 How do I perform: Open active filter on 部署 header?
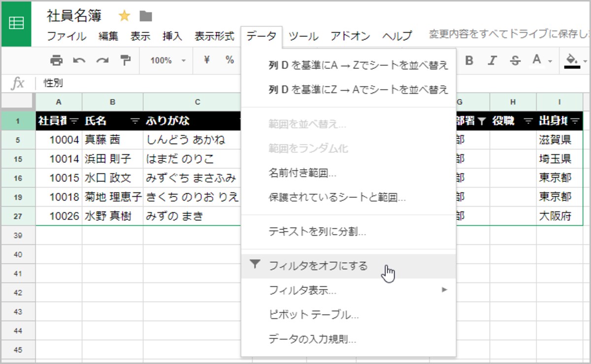481,121
